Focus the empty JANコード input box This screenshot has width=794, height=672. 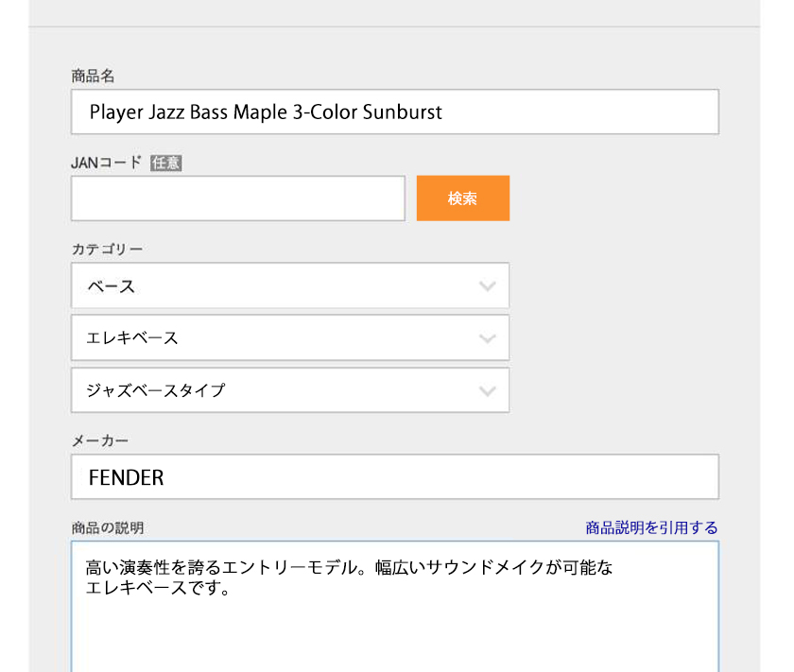click(237, 198)
